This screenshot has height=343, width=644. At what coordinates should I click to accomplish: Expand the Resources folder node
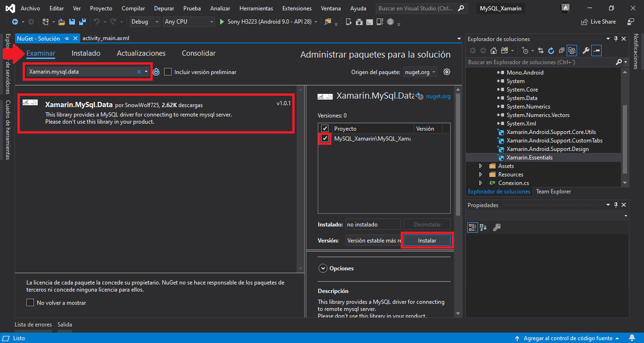(x=480, y=175)
